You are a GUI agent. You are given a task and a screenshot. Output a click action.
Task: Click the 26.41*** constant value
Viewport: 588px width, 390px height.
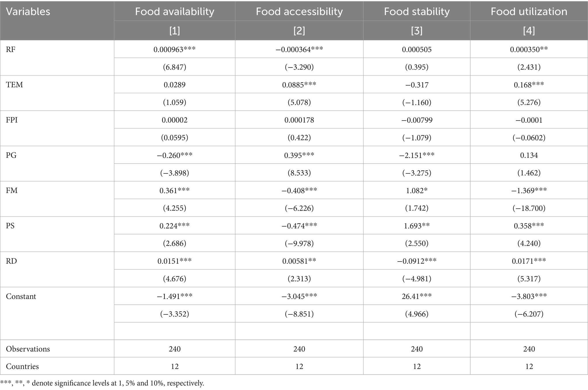417,296
